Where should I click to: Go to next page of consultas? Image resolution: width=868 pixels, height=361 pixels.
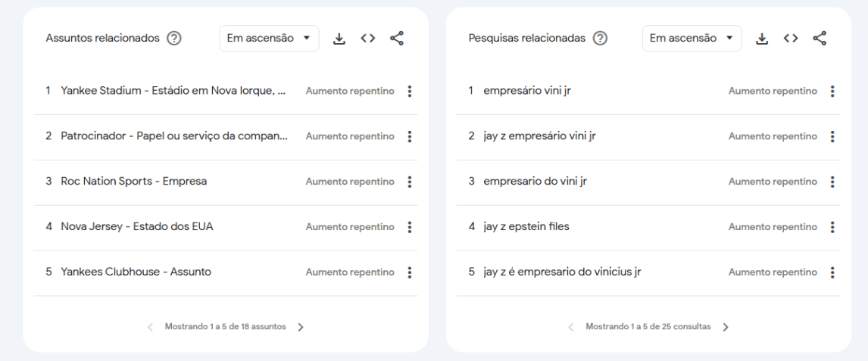(726, 327)
